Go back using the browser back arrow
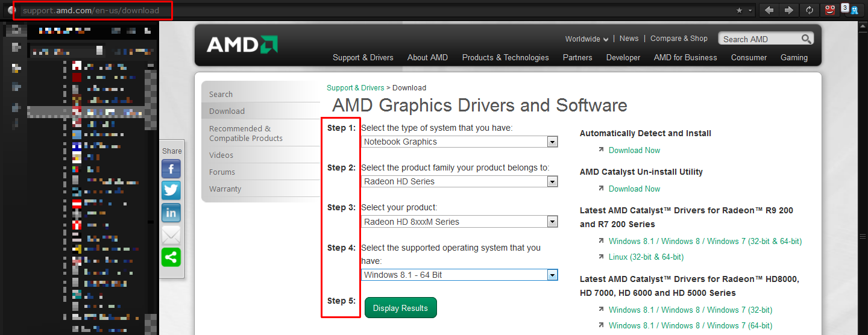The width and height of the screenshot is (868, 335). point(769,10)
